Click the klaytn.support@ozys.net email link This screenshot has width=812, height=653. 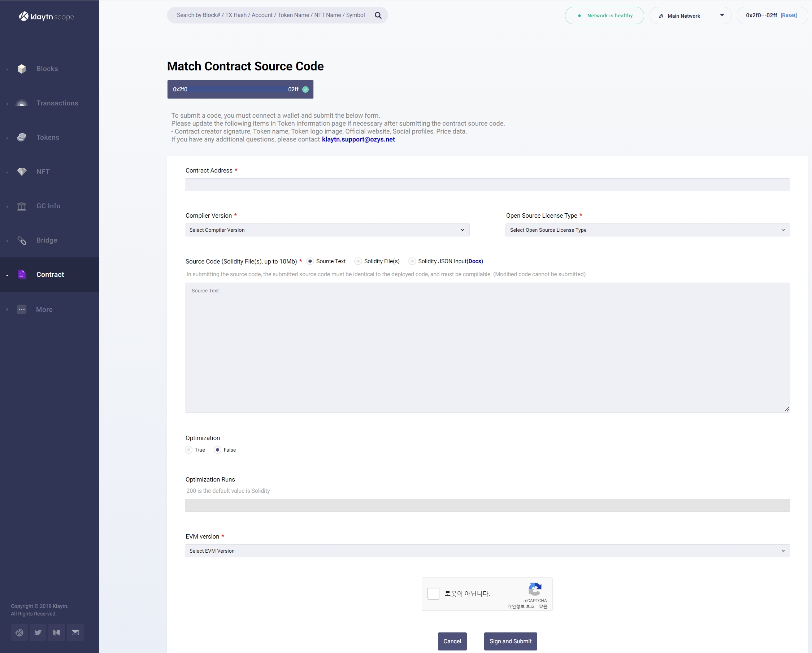click(x=358, y=139)
